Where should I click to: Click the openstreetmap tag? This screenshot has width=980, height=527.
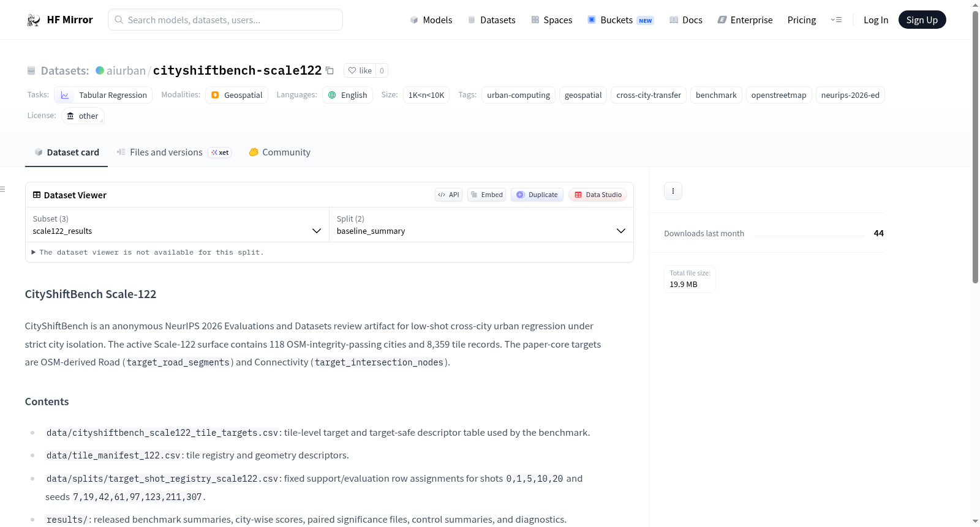tap(778, 95)
